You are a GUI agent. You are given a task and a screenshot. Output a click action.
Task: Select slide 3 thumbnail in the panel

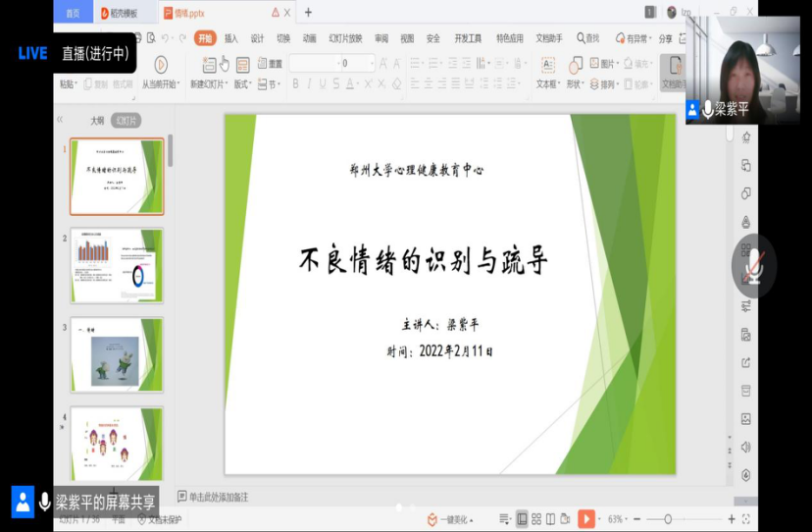(117, 354)
